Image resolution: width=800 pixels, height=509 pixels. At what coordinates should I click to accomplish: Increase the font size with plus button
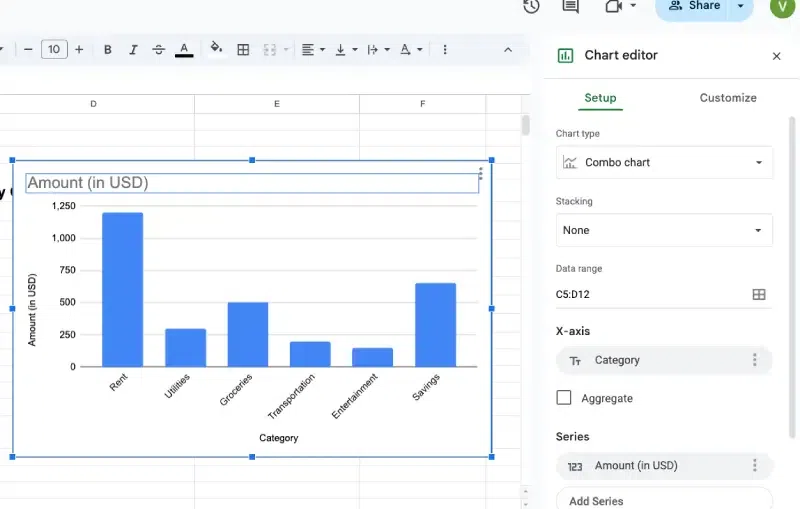79,49
